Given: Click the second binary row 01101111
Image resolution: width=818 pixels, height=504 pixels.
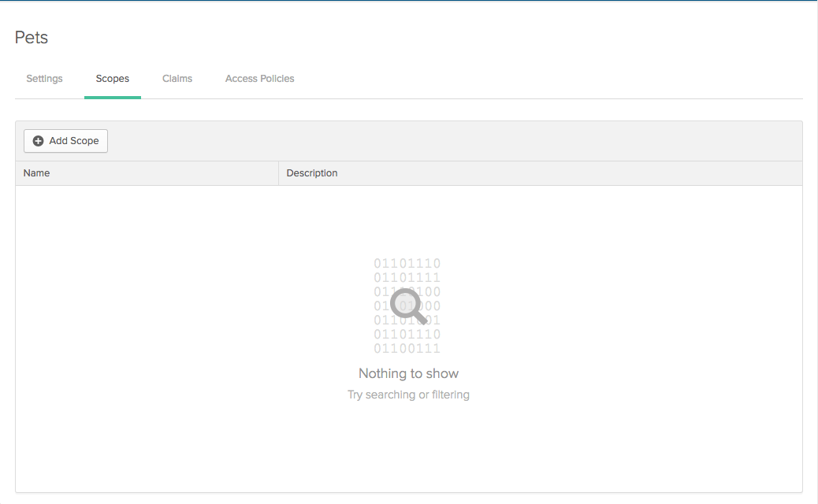Looking at the screenshot, I should coord(407,278).
